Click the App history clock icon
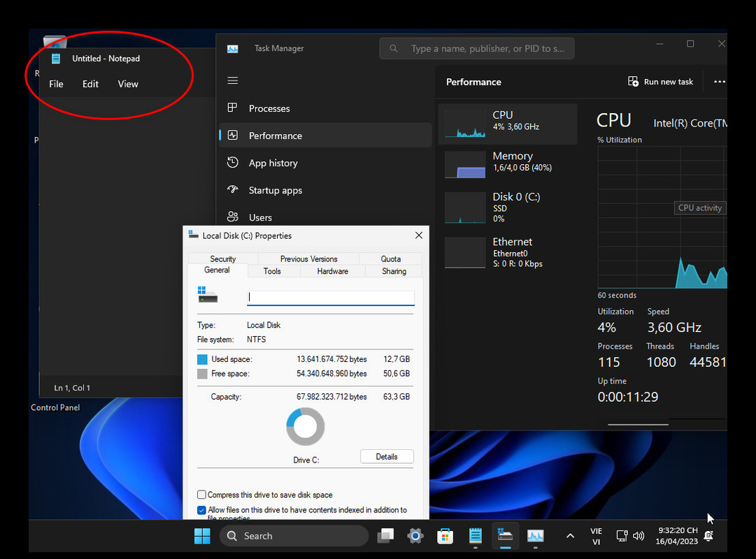Image resolution: width=756 pixels, height=559 pixels. 232,162
